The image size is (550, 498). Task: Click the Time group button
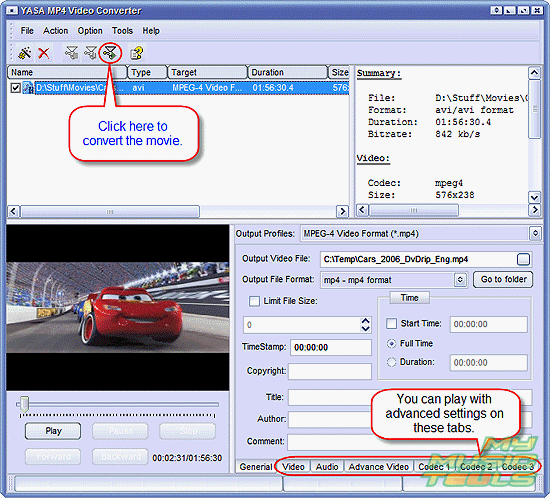coord(410,298)
